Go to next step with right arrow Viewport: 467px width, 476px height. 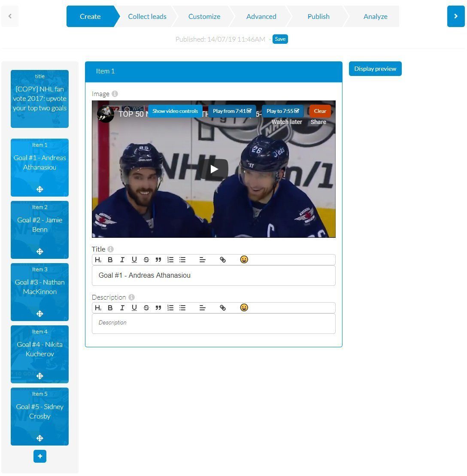click(456, 16)
